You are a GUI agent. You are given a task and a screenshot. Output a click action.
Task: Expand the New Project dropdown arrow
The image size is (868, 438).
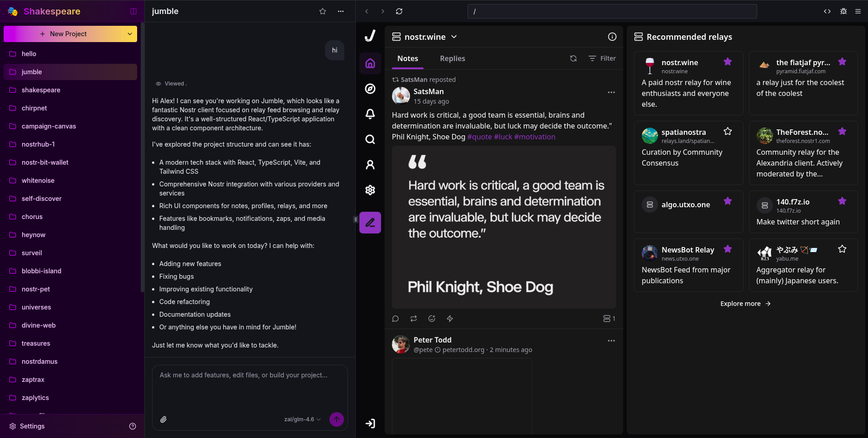[x=130, y=34]
